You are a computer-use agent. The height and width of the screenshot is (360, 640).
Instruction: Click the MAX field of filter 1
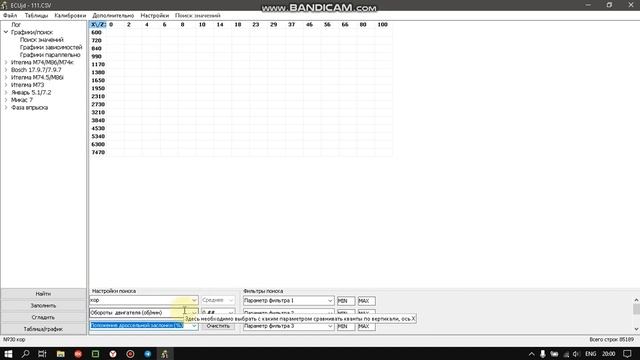pyautogui.click(x=367, y=301)
